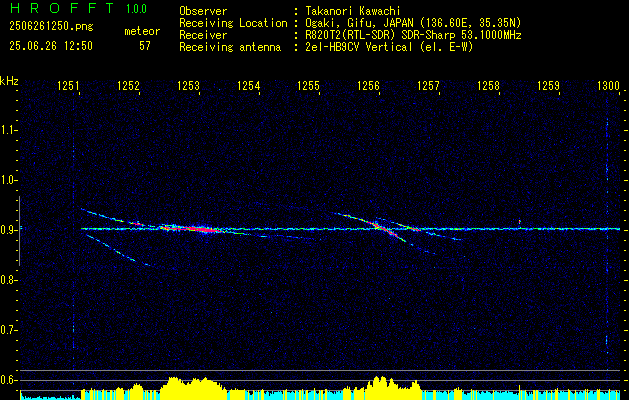Click the Receiver label
629x400 pixels.
[x=203, y=35]
